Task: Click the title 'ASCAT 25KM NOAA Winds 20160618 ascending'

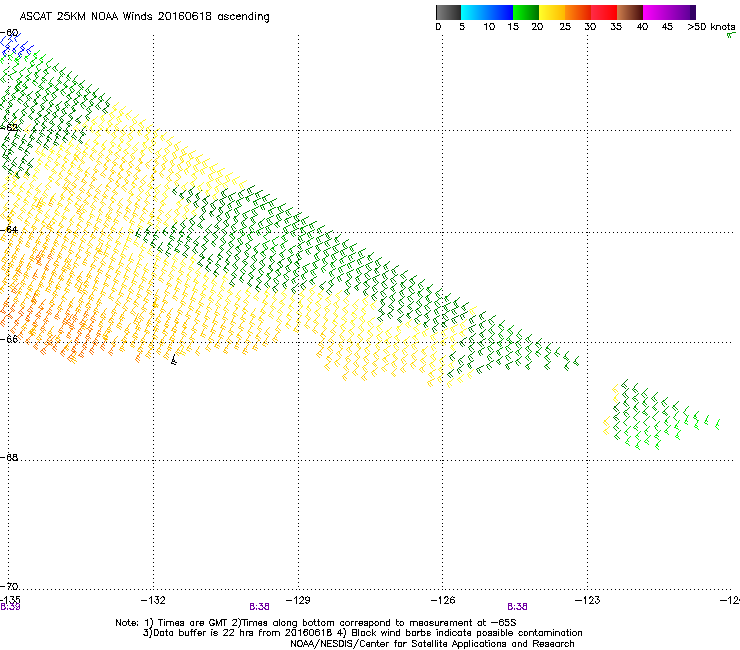Action: [144, 17]
